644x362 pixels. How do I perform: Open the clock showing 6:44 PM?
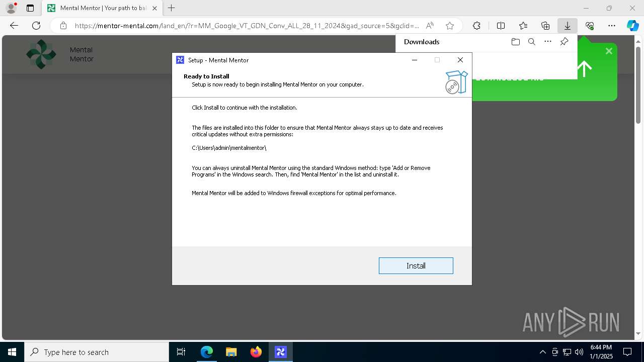[601, 352]
